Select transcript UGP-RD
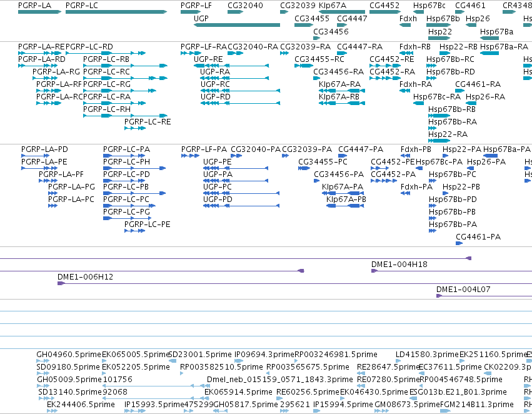 pos(240,103)
